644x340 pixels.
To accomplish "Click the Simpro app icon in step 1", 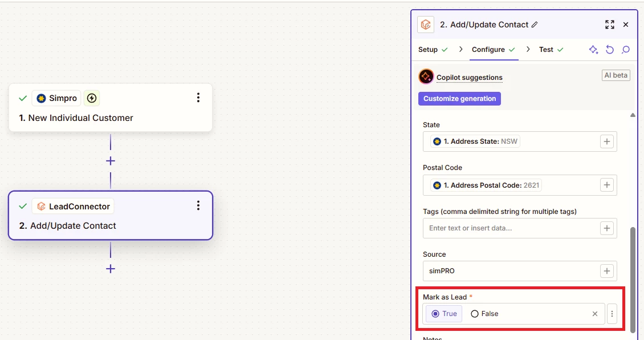I will (41, 98).
